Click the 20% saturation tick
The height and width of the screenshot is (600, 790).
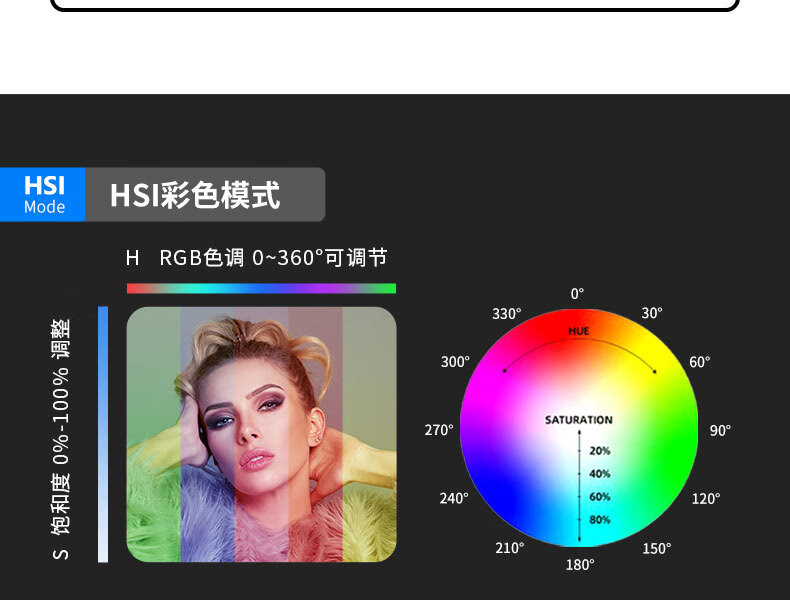click(600, 451)
